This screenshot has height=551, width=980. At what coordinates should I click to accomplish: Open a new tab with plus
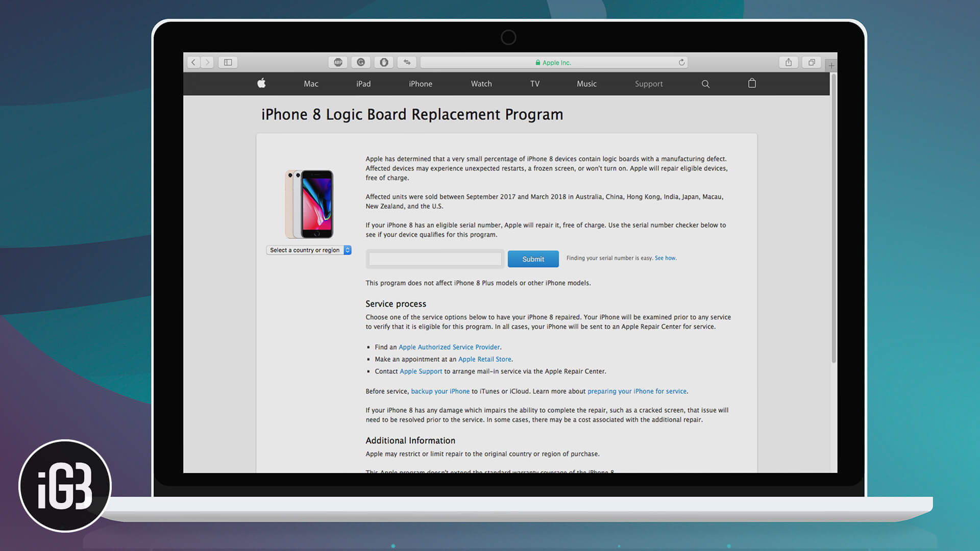(x=831, y=65)
